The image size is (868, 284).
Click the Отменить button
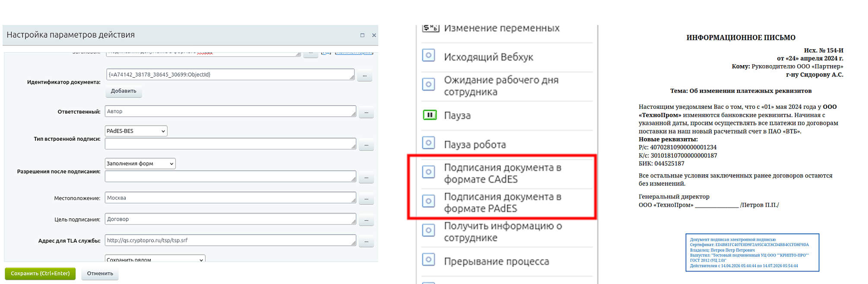pos(100,274)
